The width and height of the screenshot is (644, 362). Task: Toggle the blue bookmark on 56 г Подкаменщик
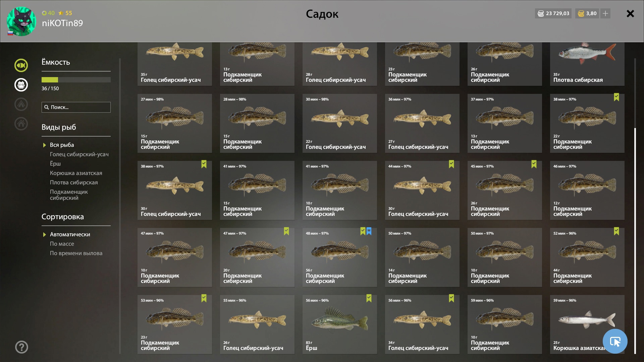tap(369, 231)
